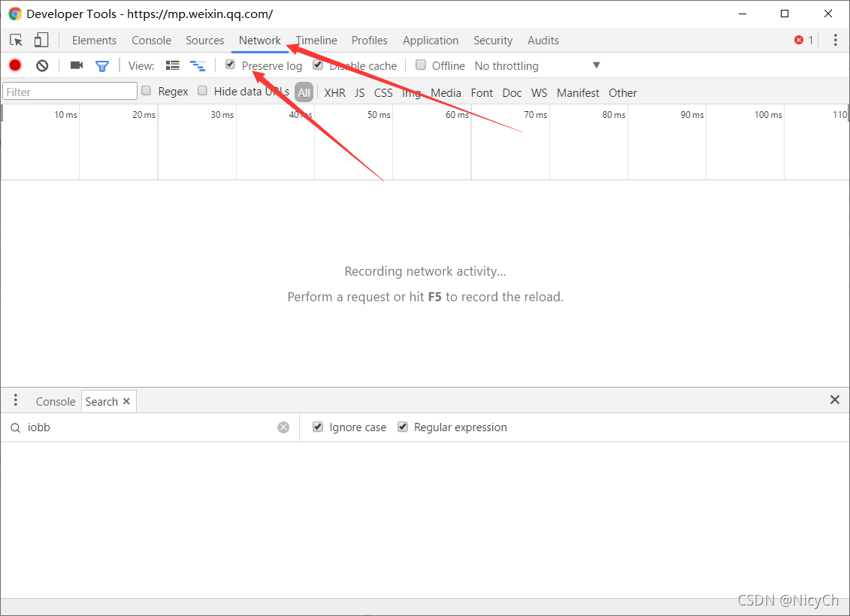Click the search input containing iobb
850x616 pixels.
(151, 427)
